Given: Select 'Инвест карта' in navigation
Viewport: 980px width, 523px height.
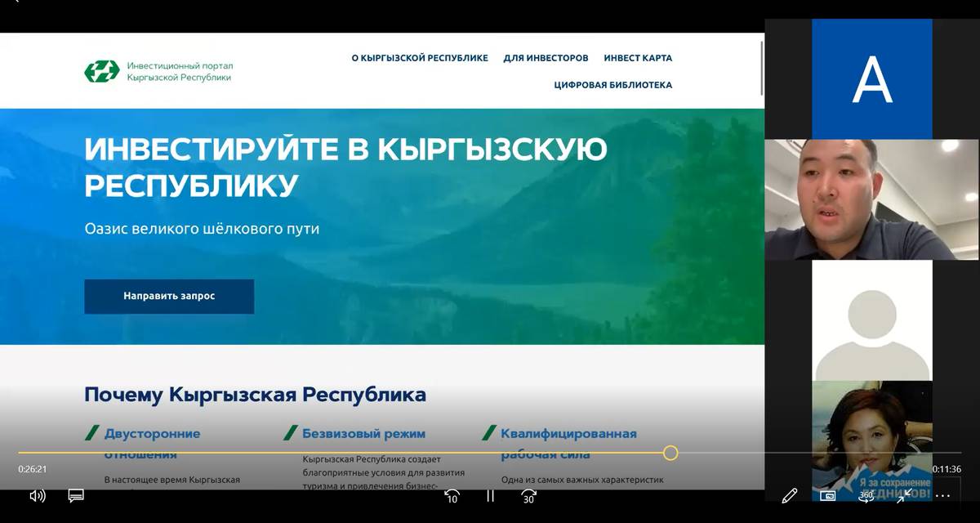Looking at the screenshot, I should tap(638, 58).
